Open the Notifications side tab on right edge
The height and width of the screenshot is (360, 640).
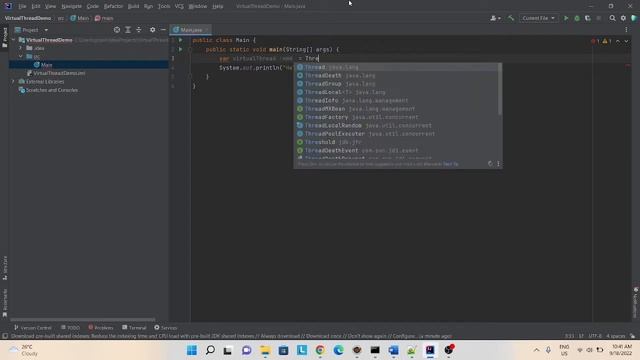click(x=636, y=302)
